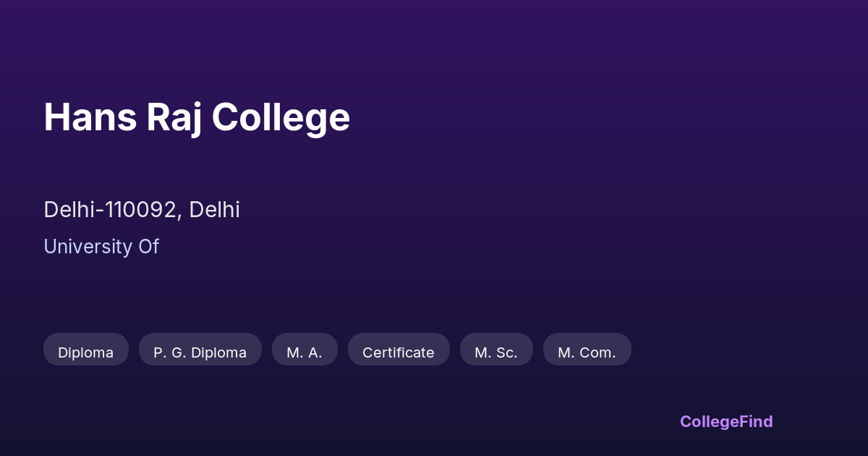Viewport: 868px width, 456px height.
Task: Open the CollegeFind brand logo
Action: coord(726,421)
